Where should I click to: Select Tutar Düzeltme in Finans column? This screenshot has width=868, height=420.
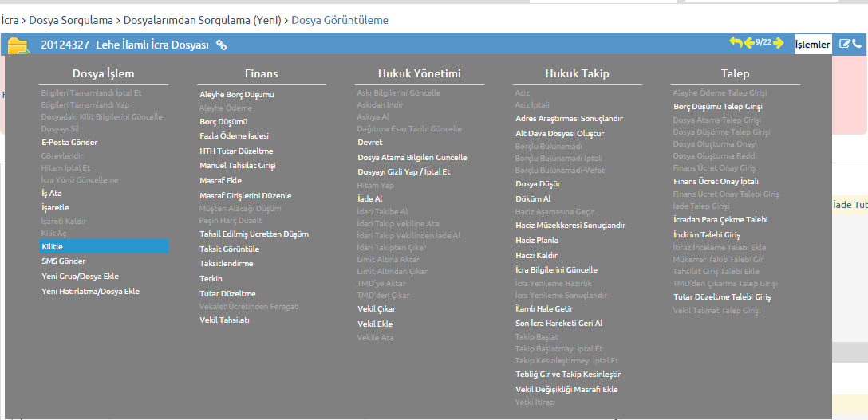[227, 293]
